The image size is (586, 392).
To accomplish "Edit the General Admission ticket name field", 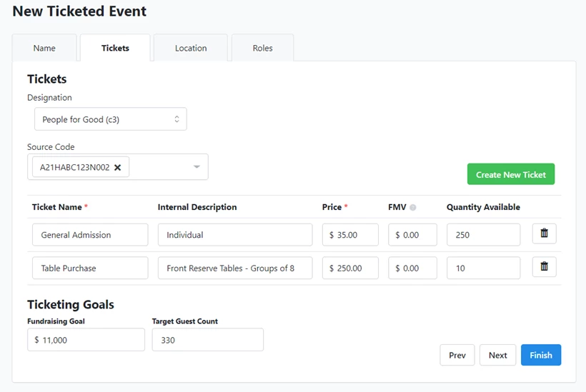I will click(x=90, y=235).
